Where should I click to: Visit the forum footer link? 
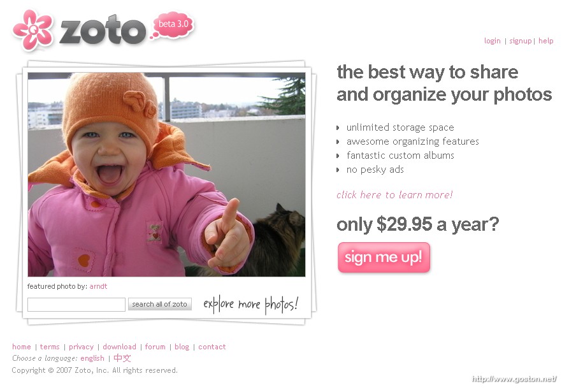point(155,347)
